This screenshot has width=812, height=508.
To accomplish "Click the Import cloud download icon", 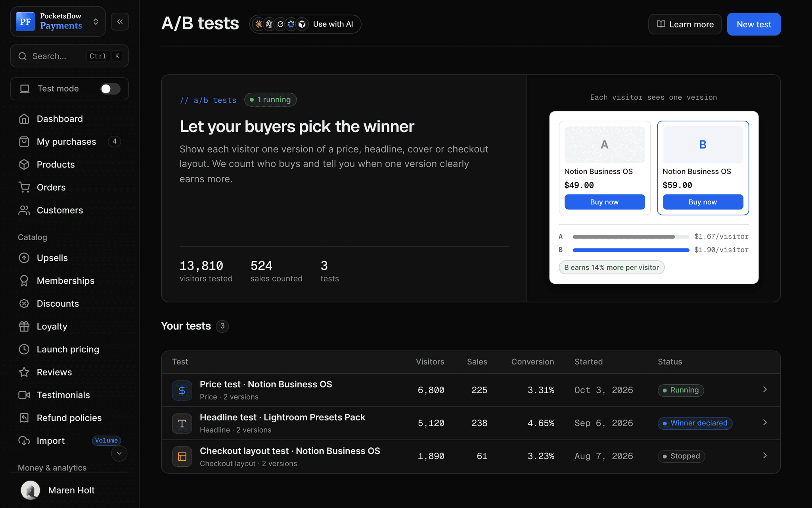I will (24, 441).
